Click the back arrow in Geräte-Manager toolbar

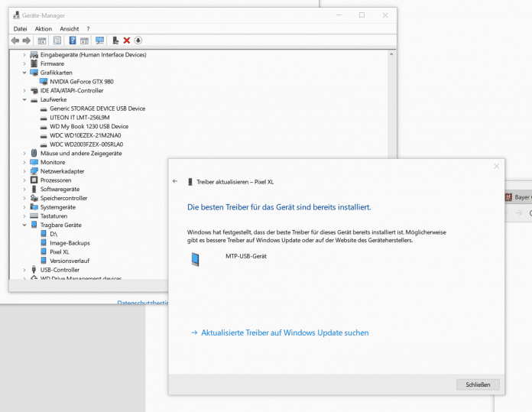[x=15, y=41]
